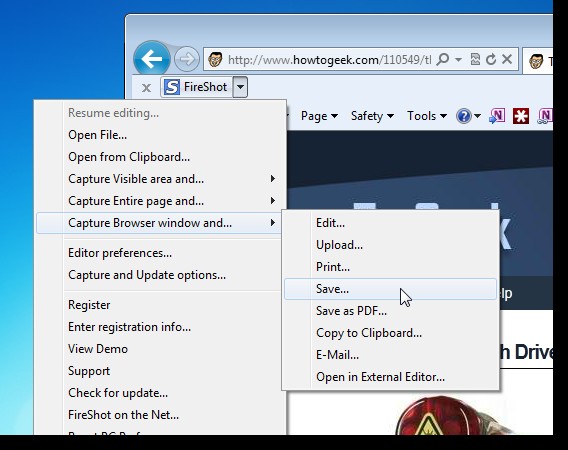The height and width of the screenshot is (450, 568).
Task: Click the OneNote Linked Notes icon
Action: [544, 116]
